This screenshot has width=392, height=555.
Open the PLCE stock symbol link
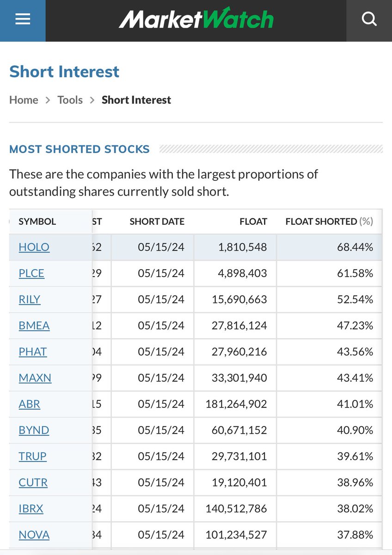pos(31,273)
